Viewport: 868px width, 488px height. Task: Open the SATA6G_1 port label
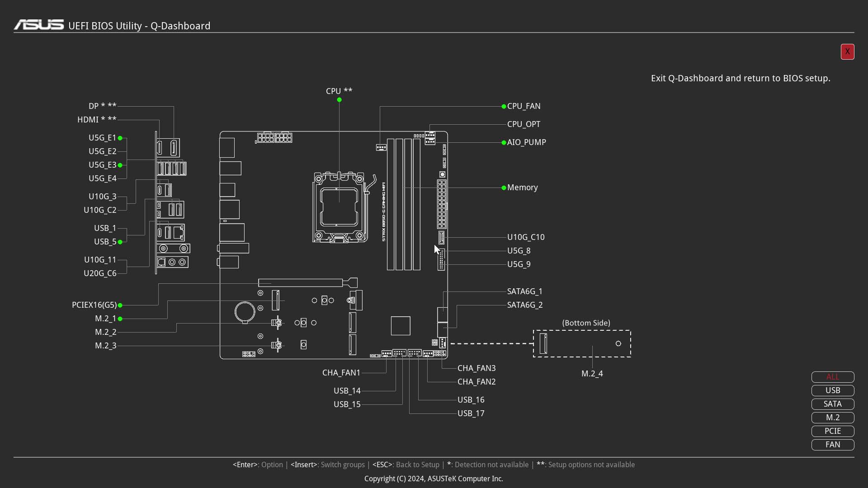click(x=524, y=291)
